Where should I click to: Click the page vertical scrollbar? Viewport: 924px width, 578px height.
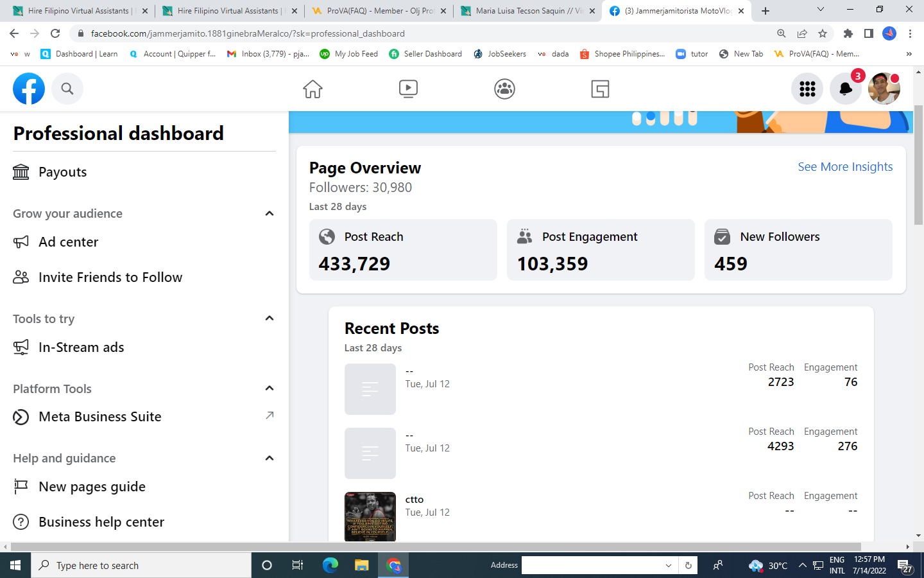click(918, 164)
